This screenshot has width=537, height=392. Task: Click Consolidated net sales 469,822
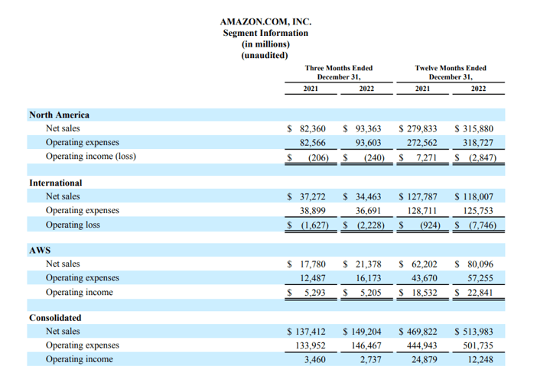(422, 332)
